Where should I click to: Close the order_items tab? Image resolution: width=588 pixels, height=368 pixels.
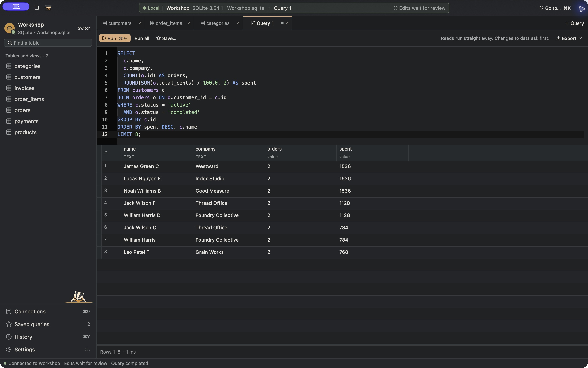click(x=189, y=23)
